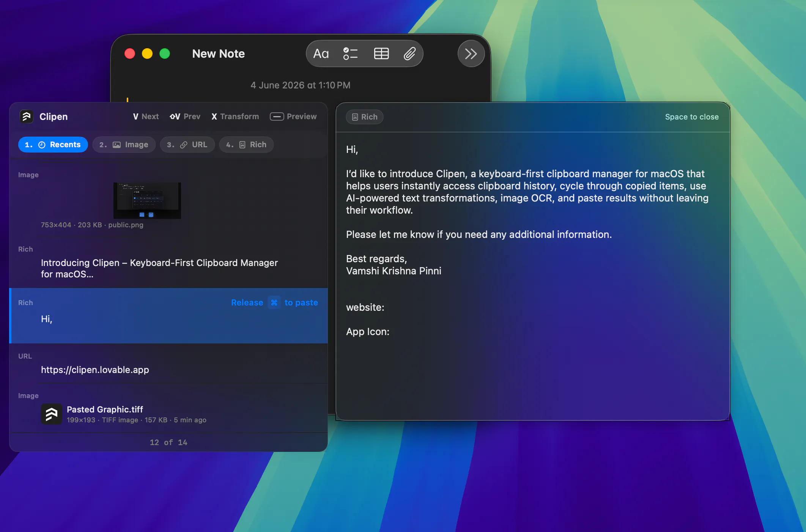Click the Pasted Graphic.tiff icon thumbnail
The image size is (806, 532).
click(52, 414)
